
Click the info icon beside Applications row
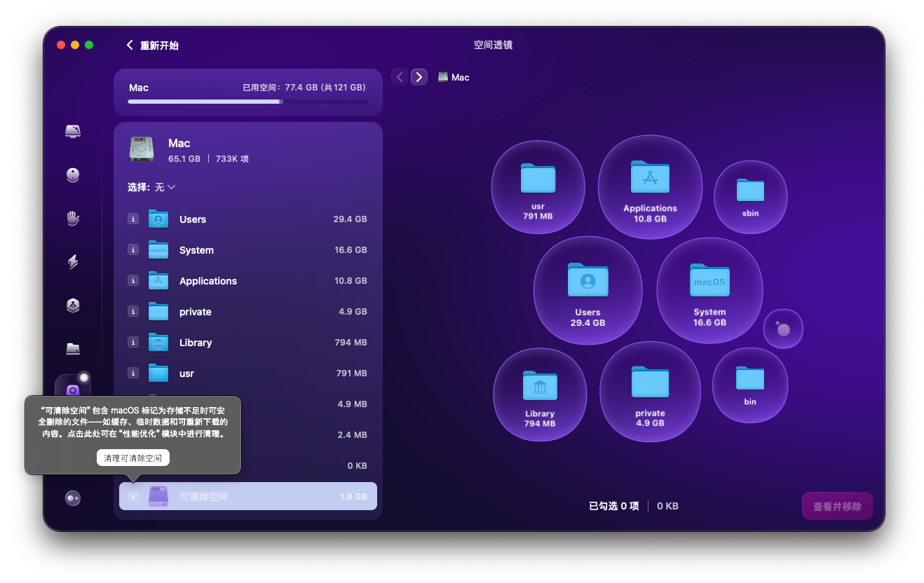tap(133, 280)
